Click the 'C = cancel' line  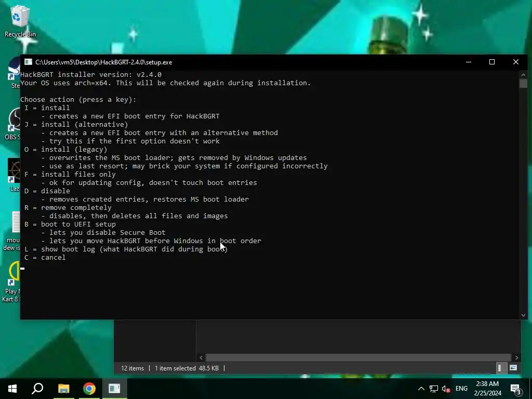click(x=45, y=258)
